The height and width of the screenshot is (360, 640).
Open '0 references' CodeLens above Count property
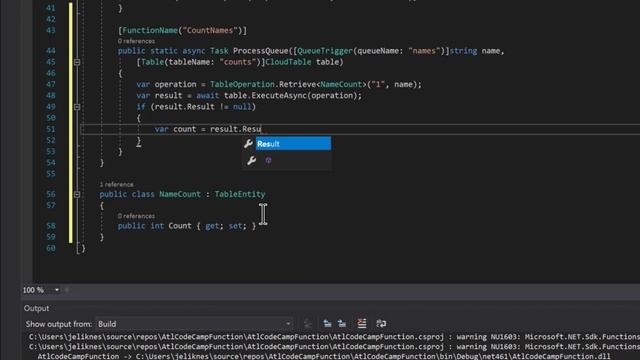(x=136, y=216)
